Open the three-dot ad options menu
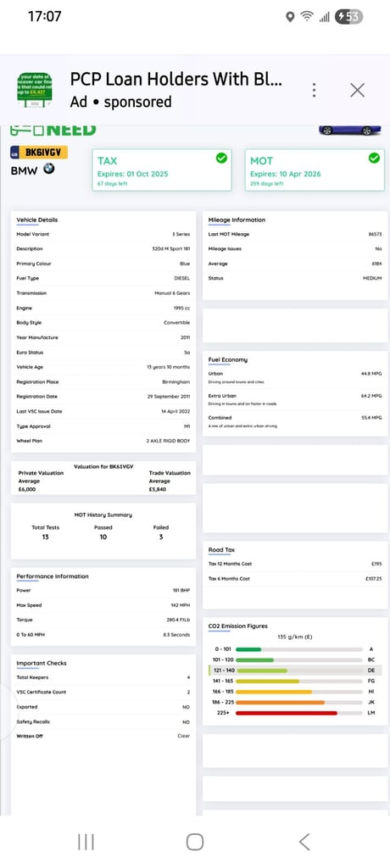390x868 pixels. coord(314,90)
